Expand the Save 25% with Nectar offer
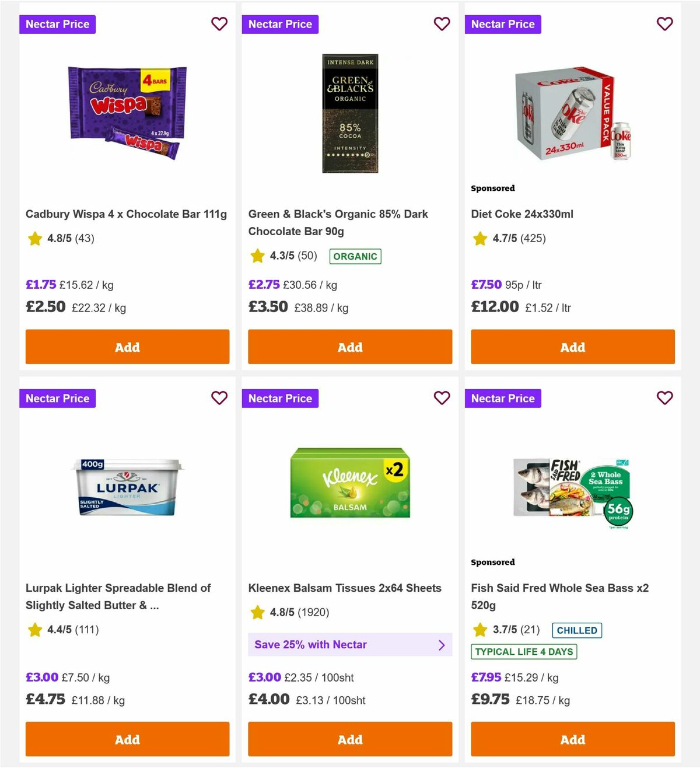The height and width of the screenshot is (768, 700). [x=350, y=644]
